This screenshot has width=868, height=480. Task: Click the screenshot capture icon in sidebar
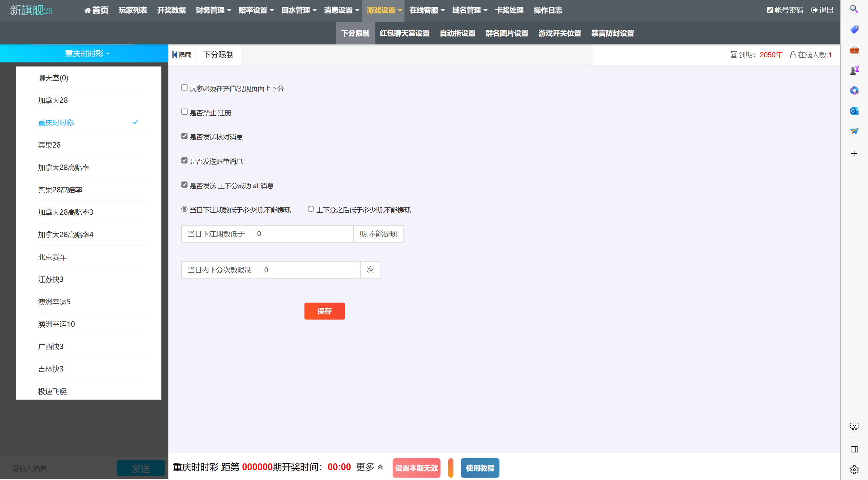(854, 426)
